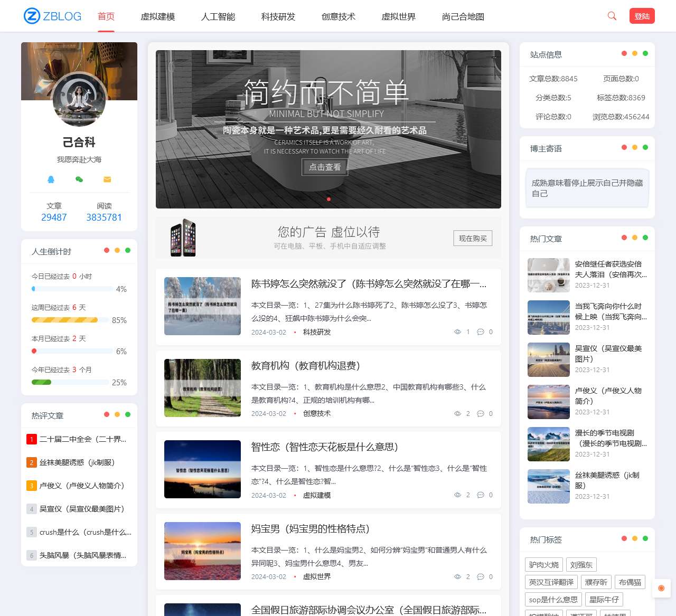
Task: Open hot-comment item 头脑风暴
Action: click(x=83, y=555)
